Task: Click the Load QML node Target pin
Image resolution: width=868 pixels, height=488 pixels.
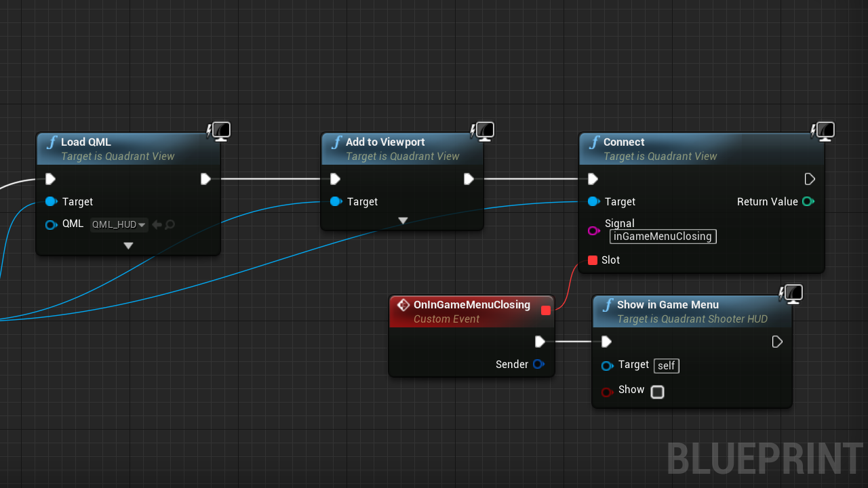Action: coord(51,201)
